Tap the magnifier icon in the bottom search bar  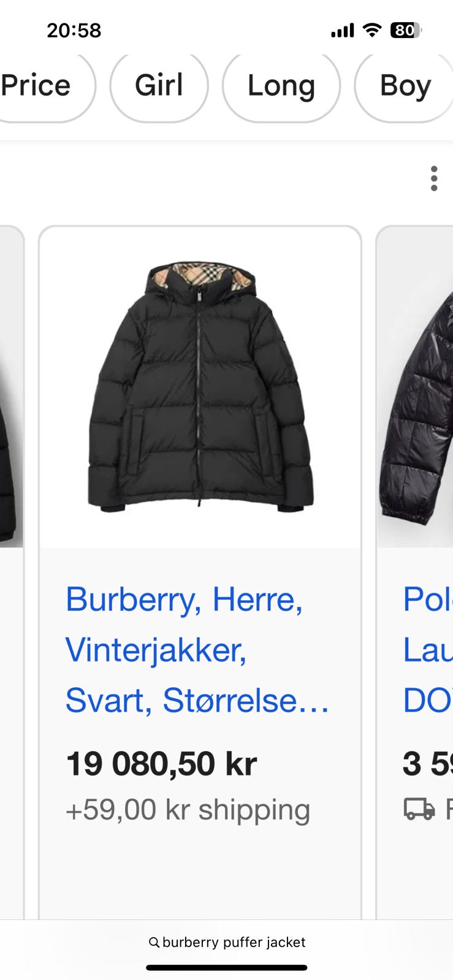pyautogui.click(x=154, y=942)
